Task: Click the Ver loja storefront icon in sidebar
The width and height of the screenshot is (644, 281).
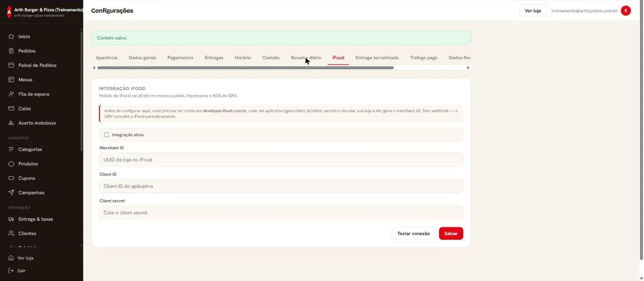Action: [11, 258]
